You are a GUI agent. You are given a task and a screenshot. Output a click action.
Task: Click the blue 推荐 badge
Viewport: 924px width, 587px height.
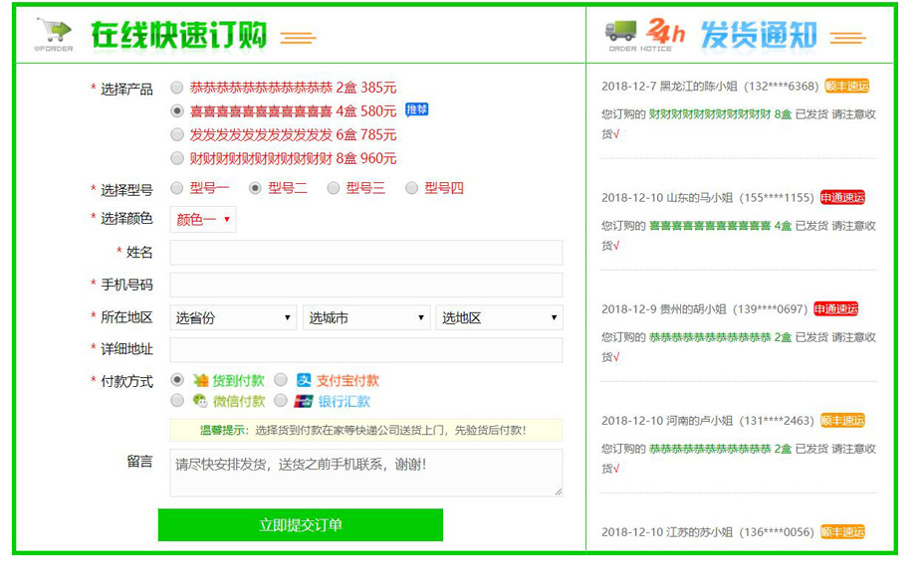click(x=416, y=109)
